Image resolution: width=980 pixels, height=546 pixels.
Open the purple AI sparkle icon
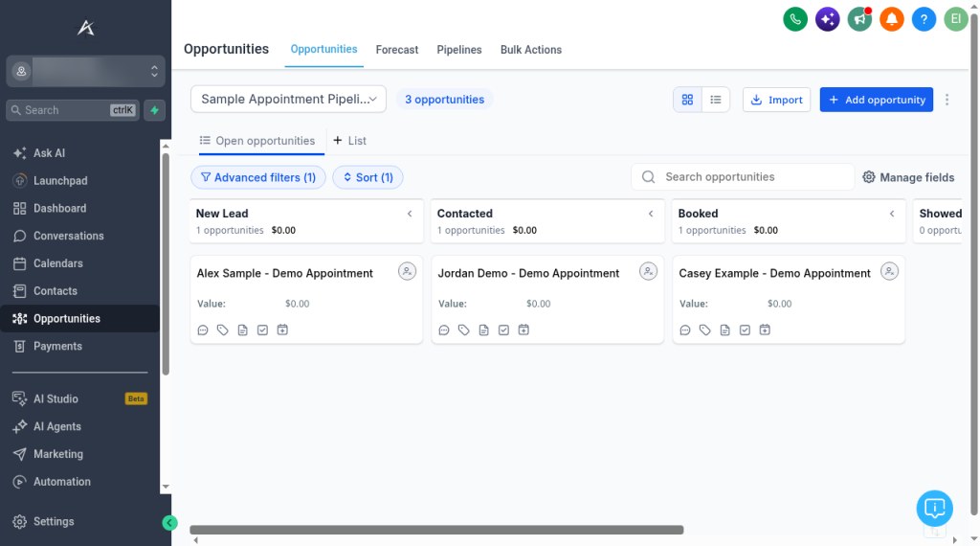tap(828, 19)
